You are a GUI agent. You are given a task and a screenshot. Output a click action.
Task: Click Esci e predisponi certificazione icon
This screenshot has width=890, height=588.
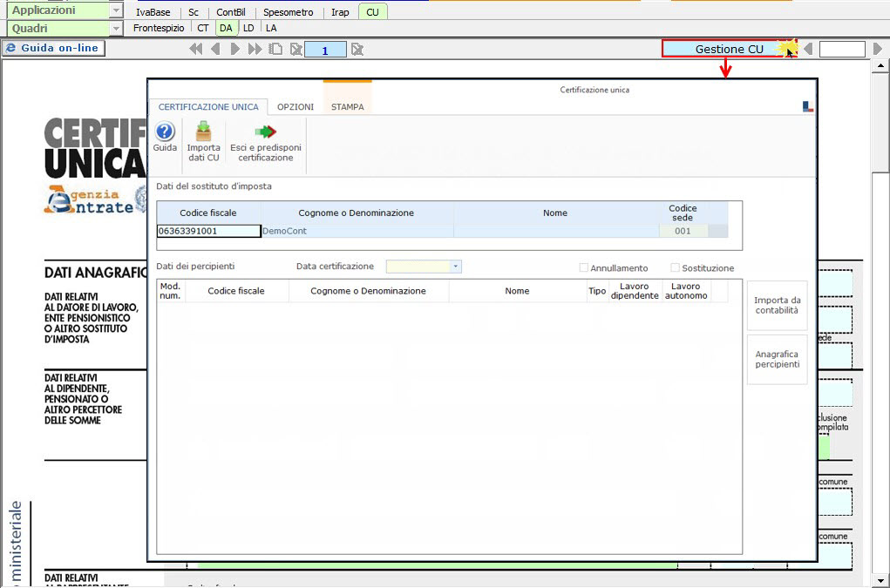pos(266,143)
